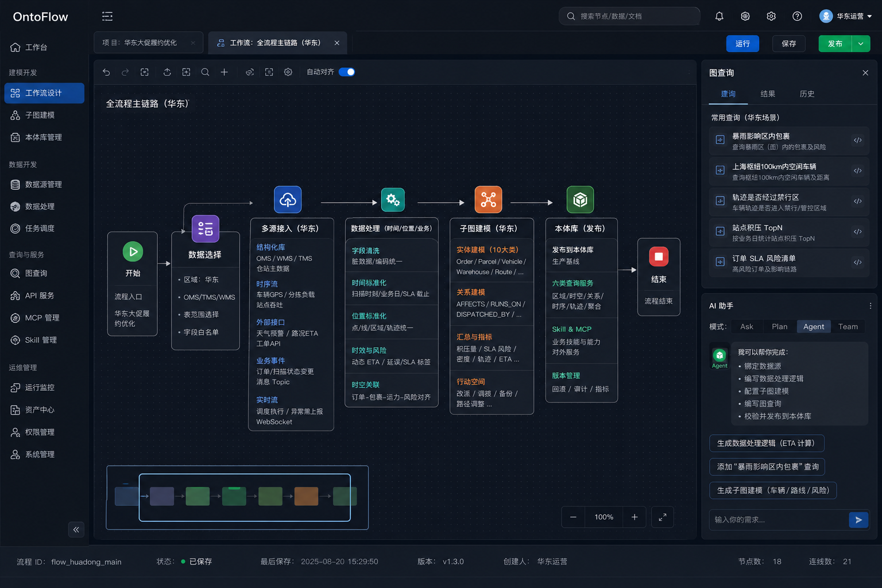This screenshot has height=588, width=882.
Task: Zoom out canvas with the minus button
Action: click(x=573, y=517)
